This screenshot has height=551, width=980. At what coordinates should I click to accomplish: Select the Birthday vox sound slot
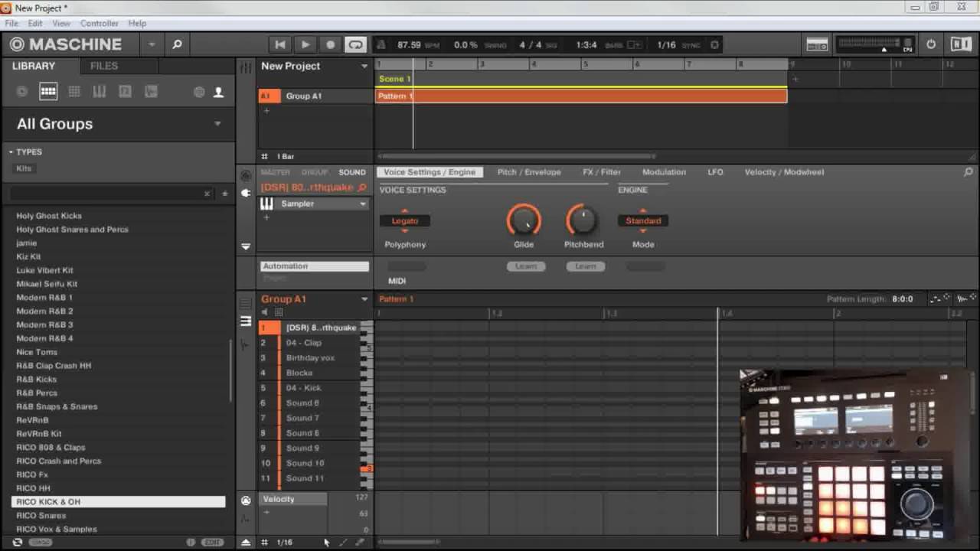tap(309, 357)
